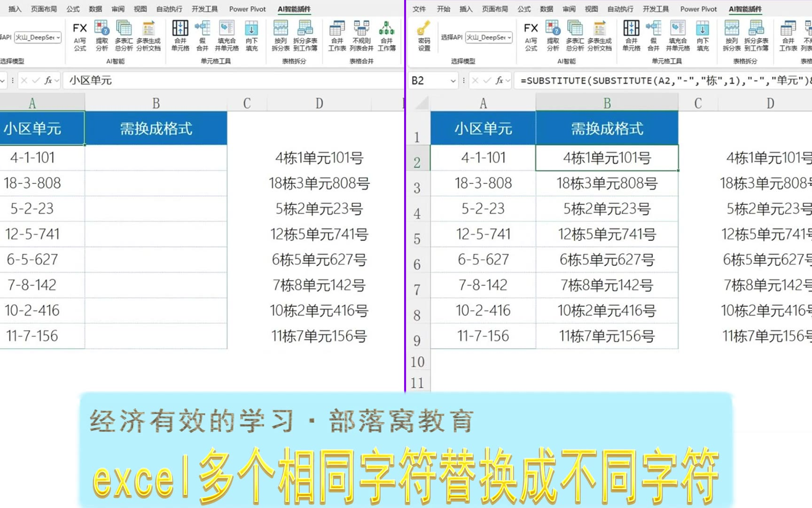Select cell 5栋2单元23号 in left window

(x=319, y=208)
